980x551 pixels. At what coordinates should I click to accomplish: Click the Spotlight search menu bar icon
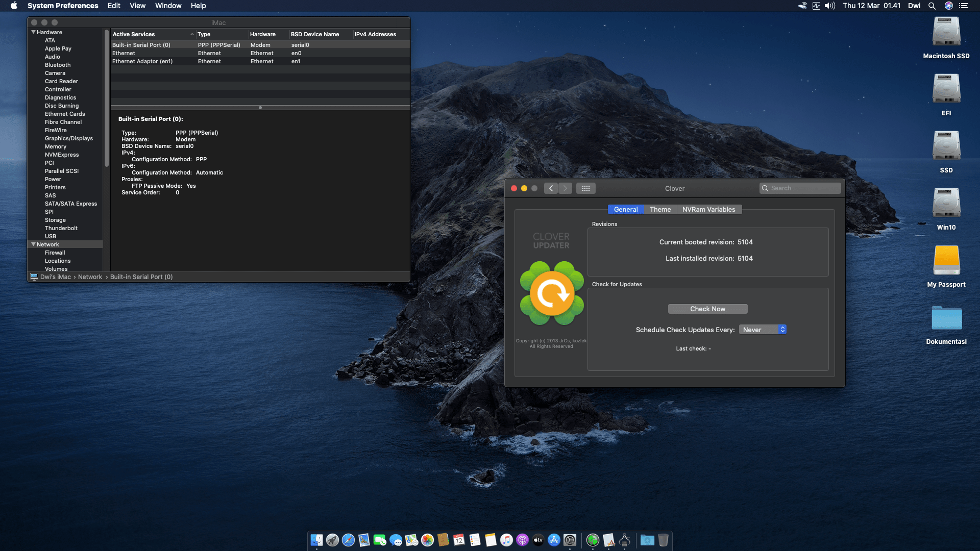pyautogui.click(x=932, y=6)
